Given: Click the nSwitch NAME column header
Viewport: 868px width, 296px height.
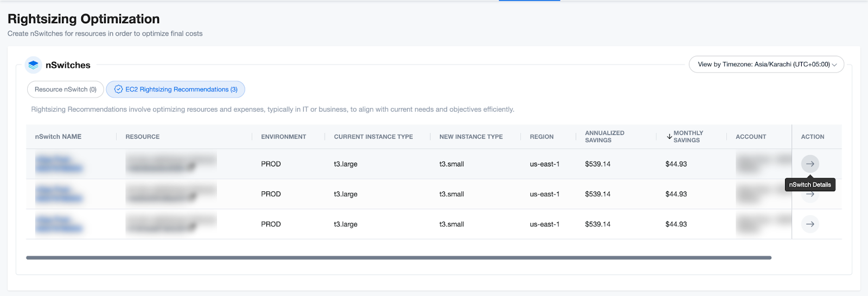Looking at the screenshot, I should click(x=58, y=137).
